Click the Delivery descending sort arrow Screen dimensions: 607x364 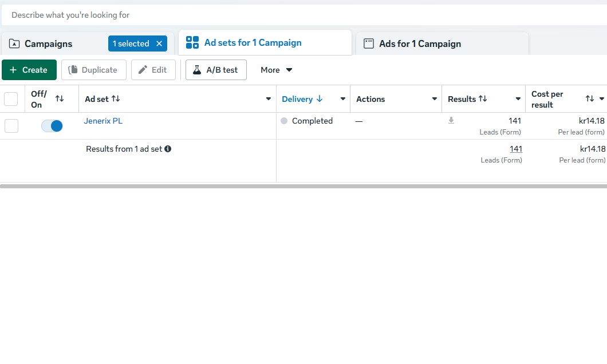[320, 98]
